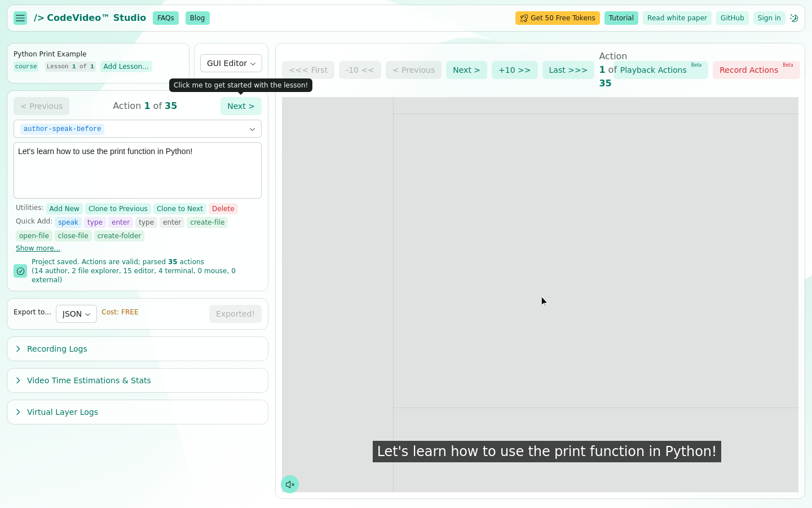This screenshot has width=812, height=508.
Task: Open the GUI Editor dropdown
Action: 231,63
